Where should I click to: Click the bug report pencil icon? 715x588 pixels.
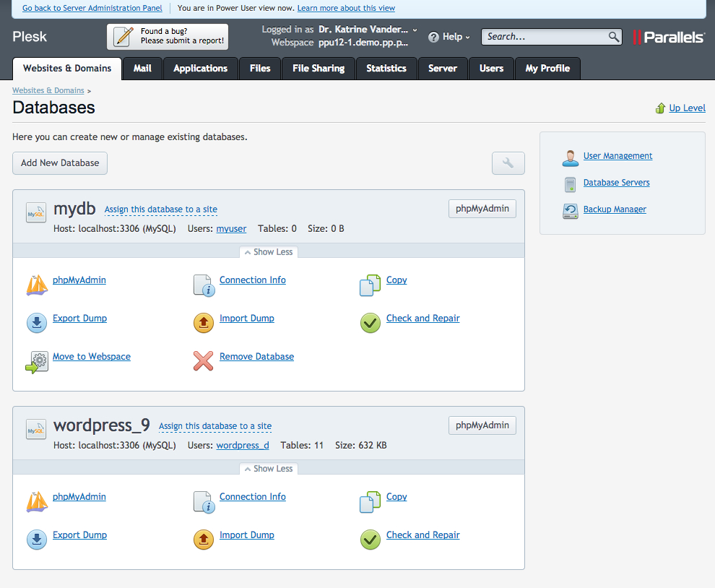123,37
